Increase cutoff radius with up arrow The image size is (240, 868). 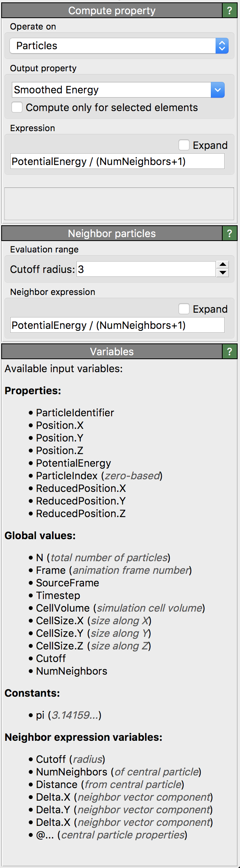tap(223, 265)
